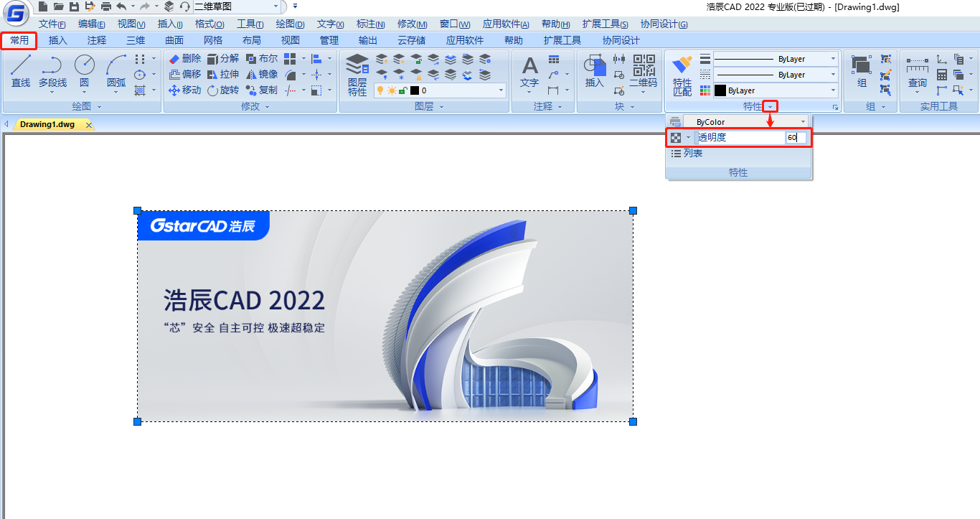The width and height of the screenshot is (980, 519).
Task: Expand the 特性 panel arrow
Action: [x=770, y=107]
